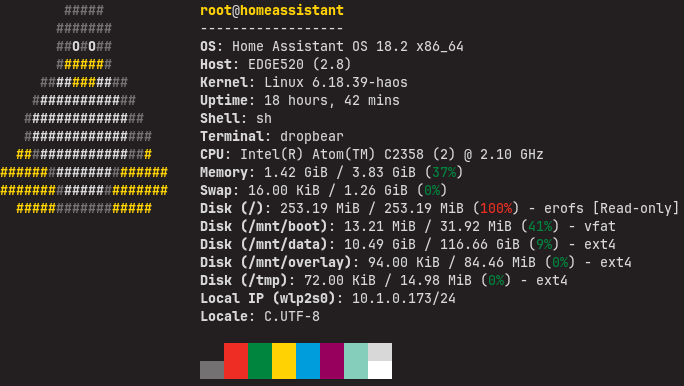
Task: Click the Uptime 18 hours value
Action: click(332, 100)
